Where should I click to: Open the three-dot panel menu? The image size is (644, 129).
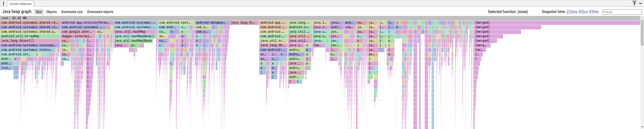[4, 4]
